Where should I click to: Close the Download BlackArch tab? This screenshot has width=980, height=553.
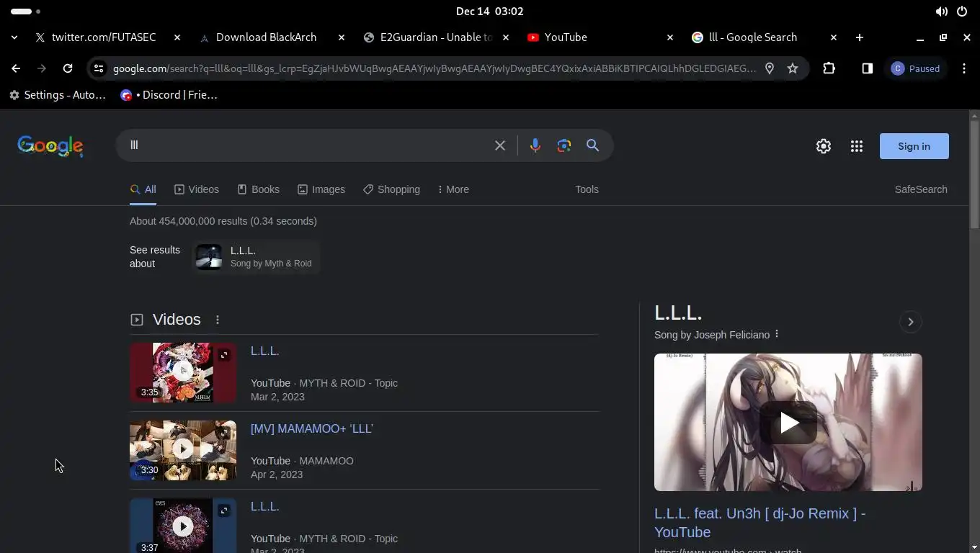pyautogui.click(x=342, y=37)
